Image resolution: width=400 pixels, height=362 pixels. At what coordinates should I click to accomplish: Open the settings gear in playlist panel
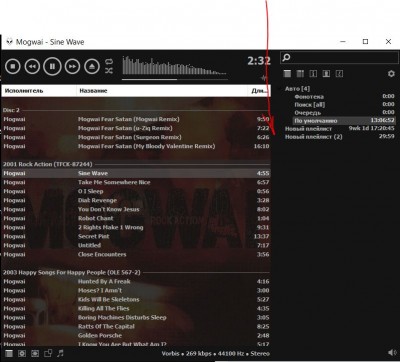point(391,74)
